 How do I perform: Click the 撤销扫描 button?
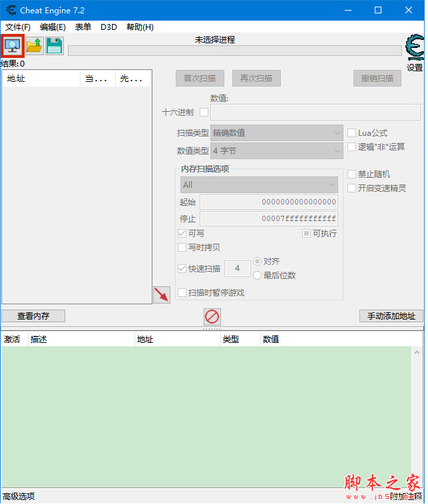tap(377, 79)
